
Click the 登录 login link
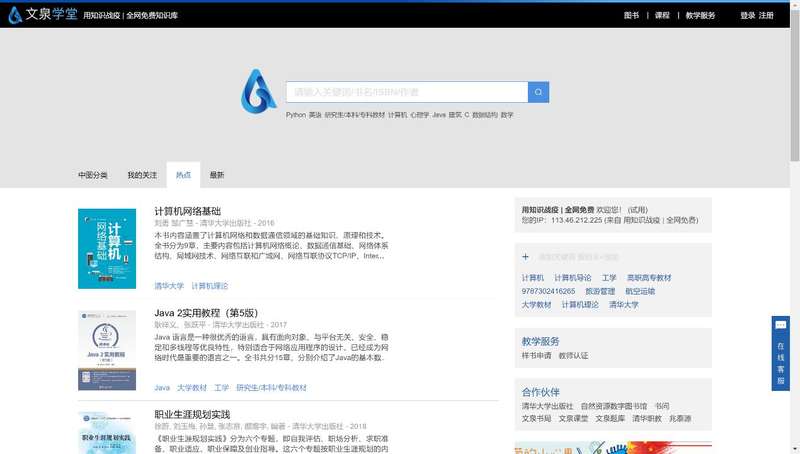tap(747, 16)
